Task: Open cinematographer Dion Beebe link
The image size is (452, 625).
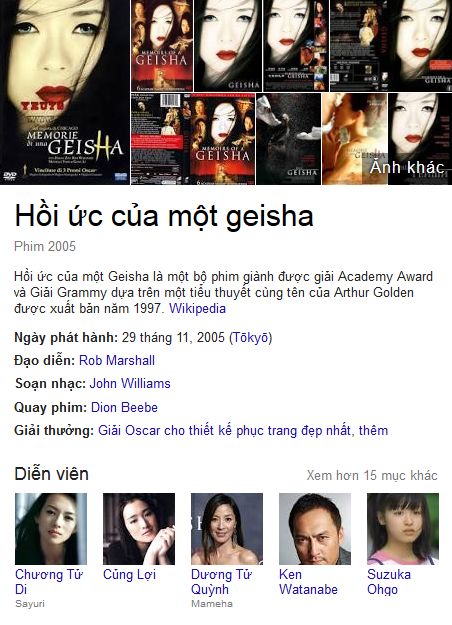Action: (x=124, y=407)
